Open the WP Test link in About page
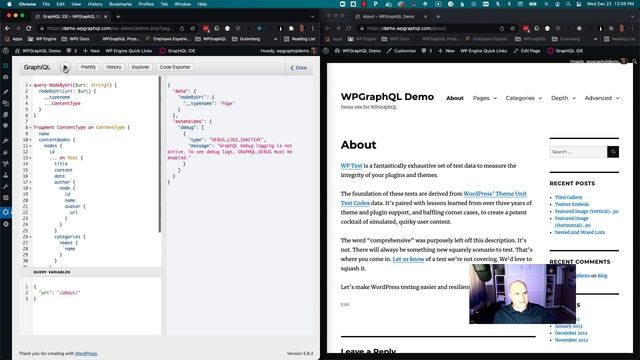Viewport: 640px width, 360px height. 351,166
